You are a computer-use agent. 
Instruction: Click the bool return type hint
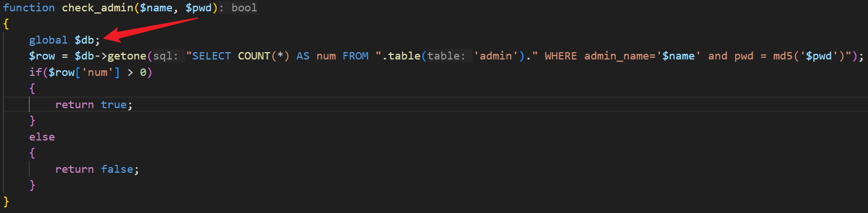pos(244,8)
